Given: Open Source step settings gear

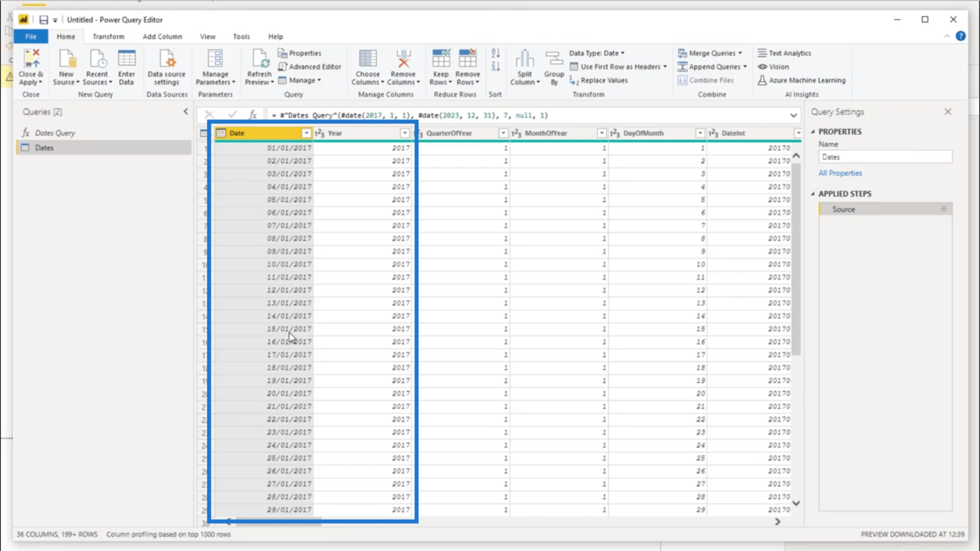Looking at the screenshot, I should coord(944,209).
